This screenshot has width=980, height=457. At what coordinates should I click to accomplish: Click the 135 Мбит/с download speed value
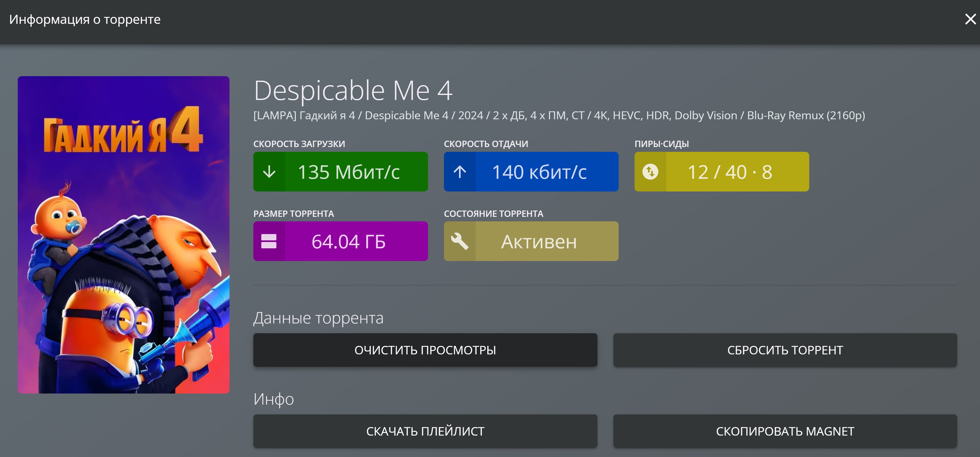pyautogui.click(x=348, y=172)
